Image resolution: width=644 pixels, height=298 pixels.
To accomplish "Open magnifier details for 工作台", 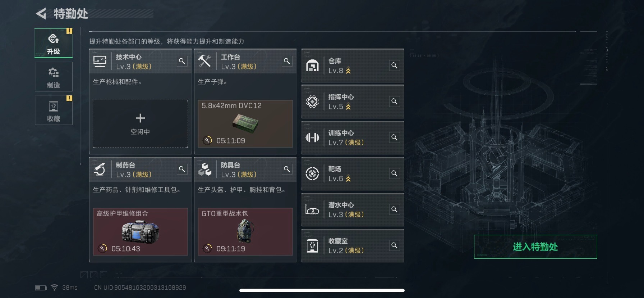I will [x=287, y=61].
